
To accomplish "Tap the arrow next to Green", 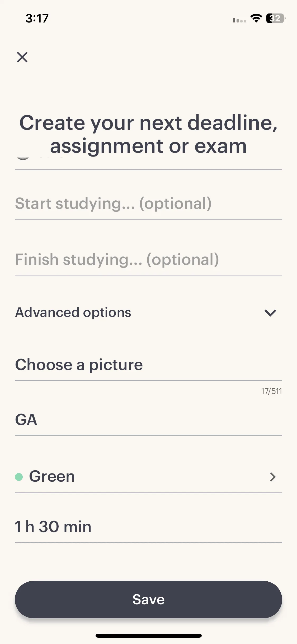I will (273, 477).
